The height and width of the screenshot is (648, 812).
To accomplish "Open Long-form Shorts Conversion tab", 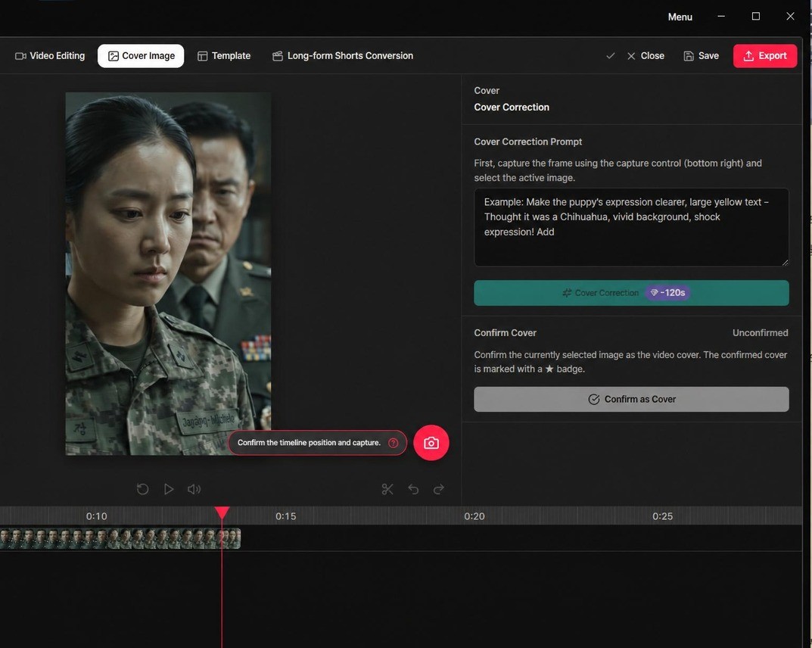I will coord(343,56).
